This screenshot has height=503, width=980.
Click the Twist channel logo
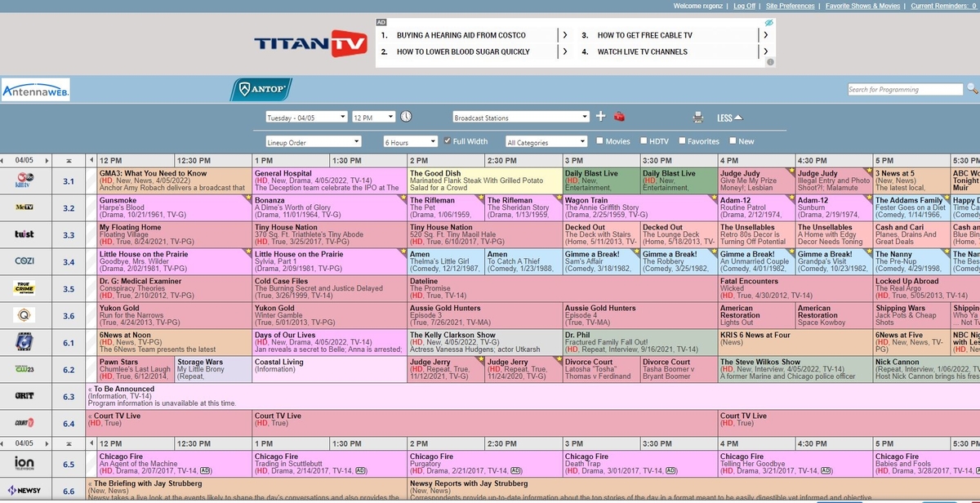point(24,234)
